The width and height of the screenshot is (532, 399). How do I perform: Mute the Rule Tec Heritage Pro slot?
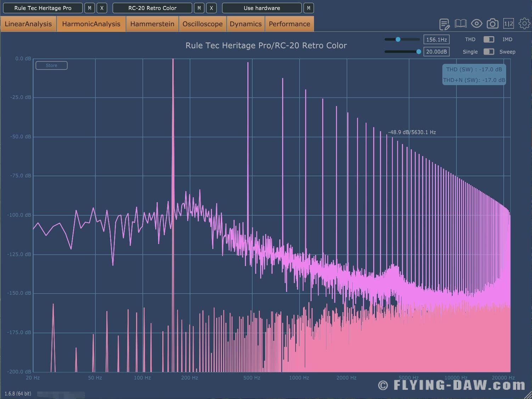(90, 8)
